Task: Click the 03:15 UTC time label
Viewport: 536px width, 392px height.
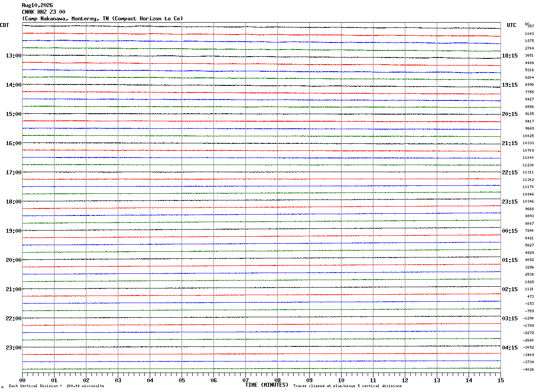Action: tap(510, 319)
